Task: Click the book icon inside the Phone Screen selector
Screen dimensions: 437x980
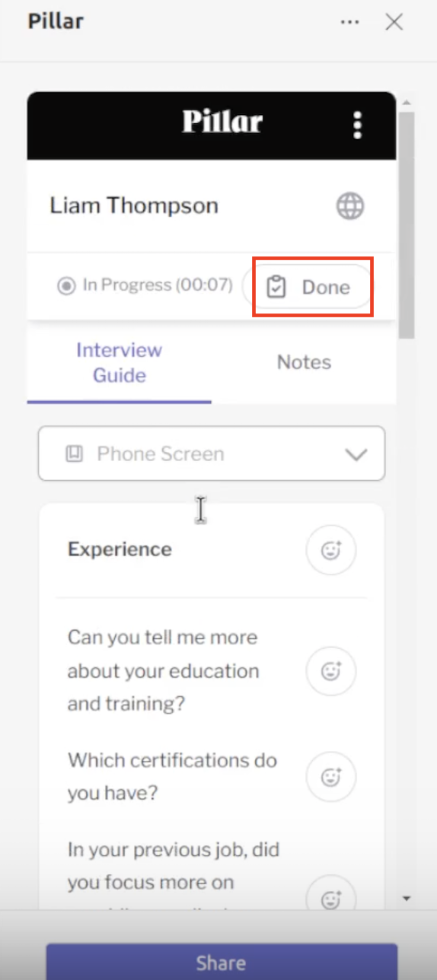Action: point(74,454)
